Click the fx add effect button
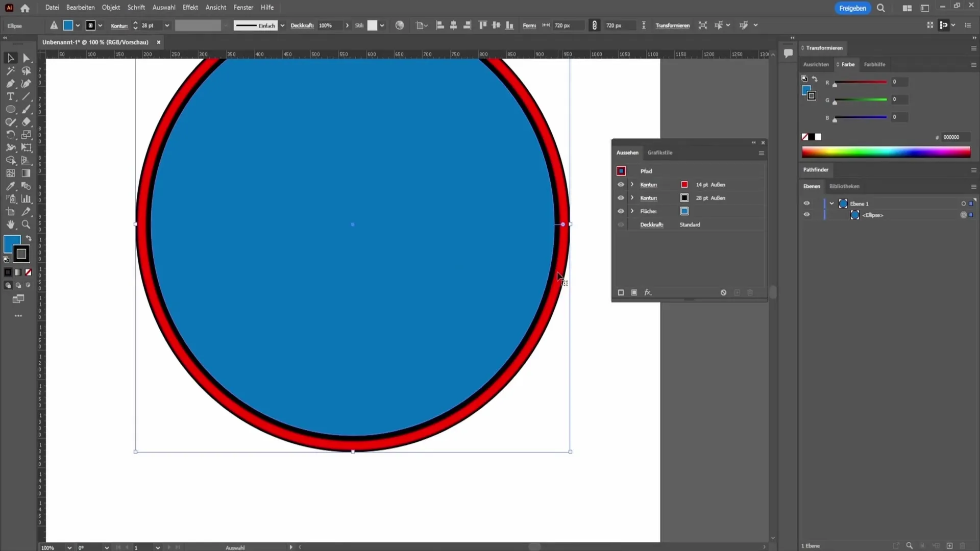The height and width of the screenshot is (551, 980). 648,292
